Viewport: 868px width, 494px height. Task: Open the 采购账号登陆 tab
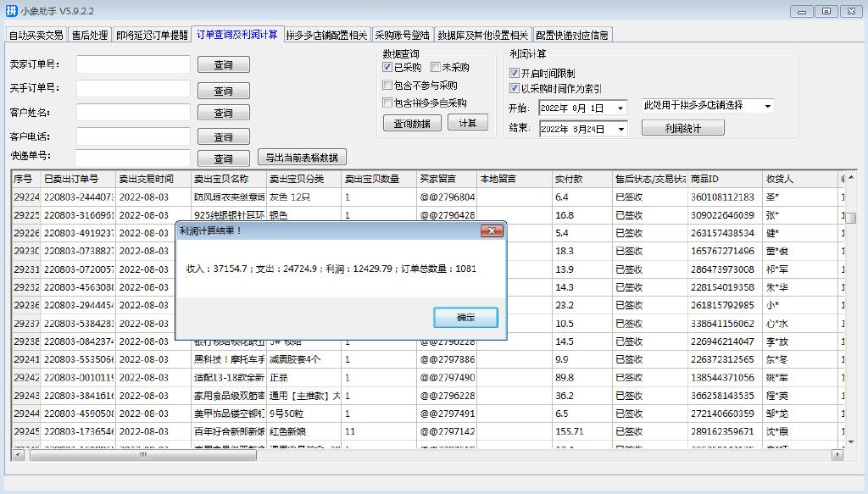pos(402,35)
